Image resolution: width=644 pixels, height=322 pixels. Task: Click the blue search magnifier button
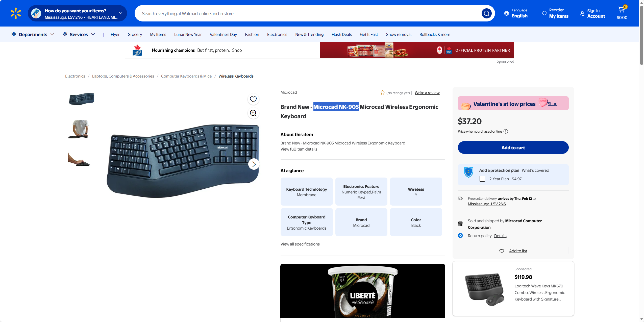486,13
